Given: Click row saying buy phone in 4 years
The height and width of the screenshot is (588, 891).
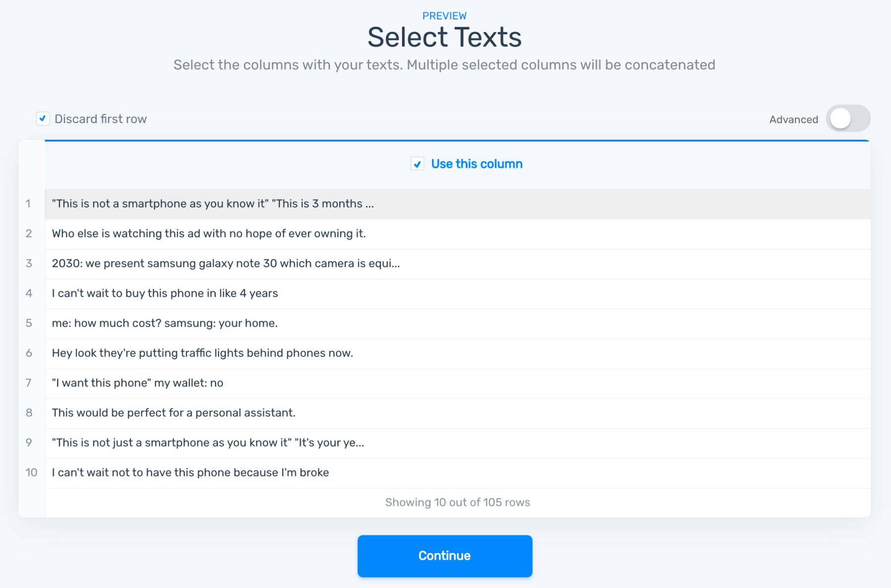Looking at the screenshot, I should pos(165,294).
